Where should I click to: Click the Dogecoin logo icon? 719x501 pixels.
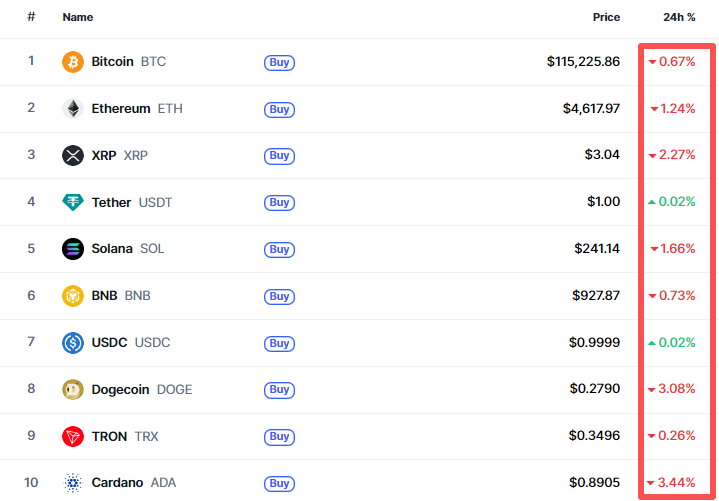73,389
